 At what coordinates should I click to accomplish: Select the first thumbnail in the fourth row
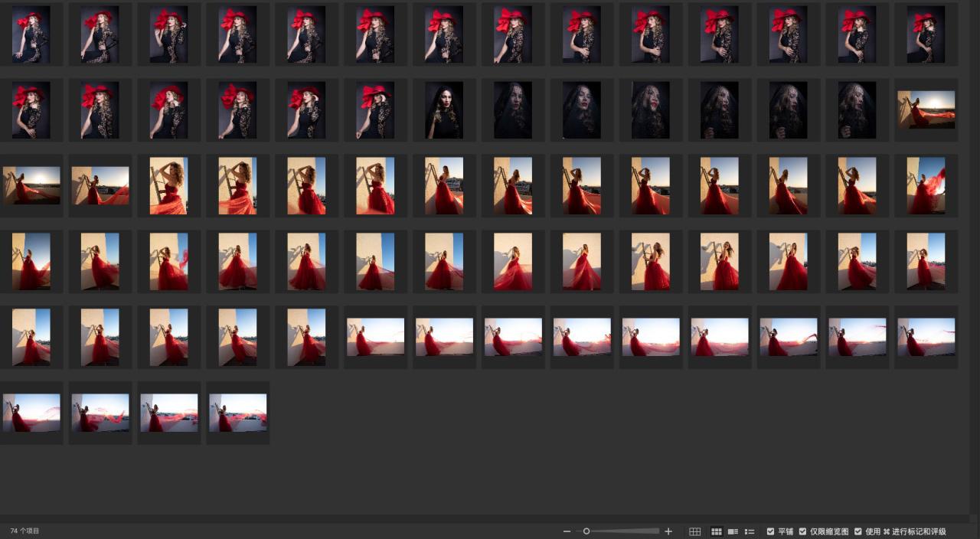click(31, 261)
